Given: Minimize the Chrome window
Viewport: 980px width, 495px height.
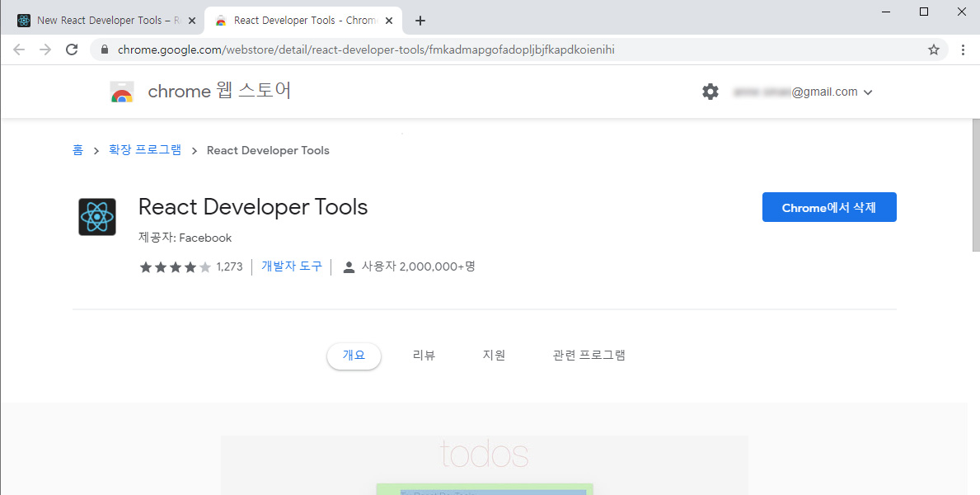Looking at the screenshot, I should [886, 12].
